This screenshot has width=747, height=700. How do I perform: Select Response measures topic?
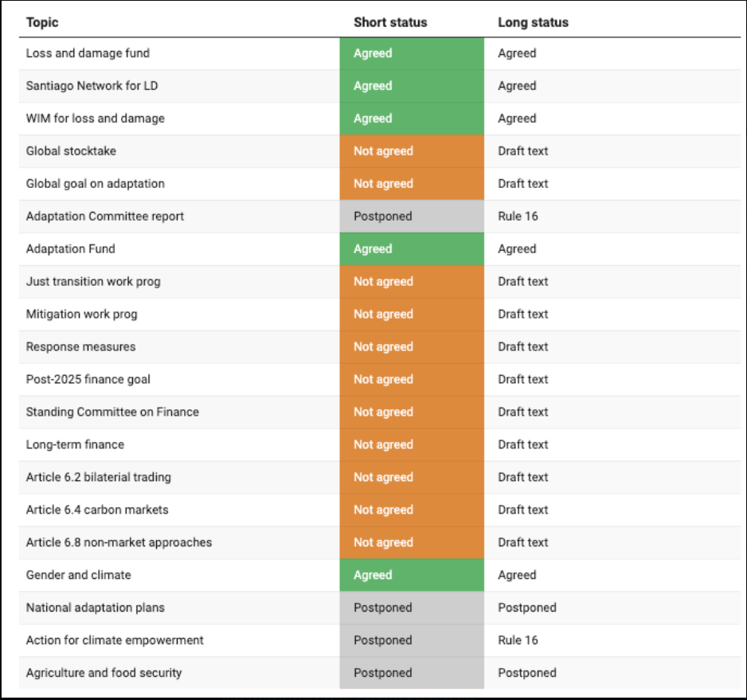point(80,347)
